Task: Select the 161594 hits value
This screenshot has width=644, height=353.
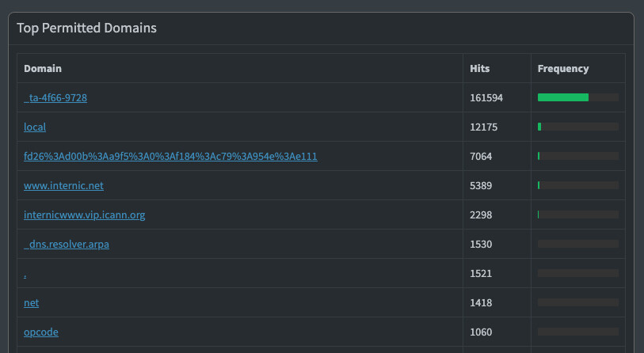Action: click(486, 97)
